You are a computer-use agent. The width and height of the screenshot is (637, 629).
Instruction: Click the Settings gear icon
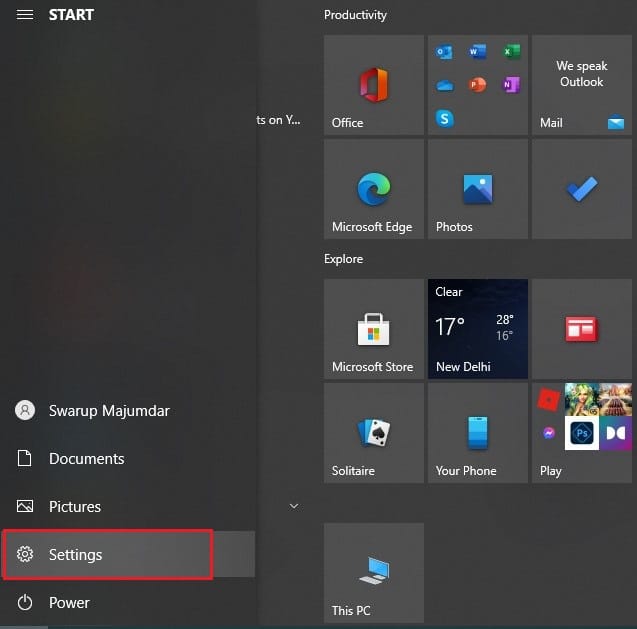pyautogui.click(x=25, y=554)
